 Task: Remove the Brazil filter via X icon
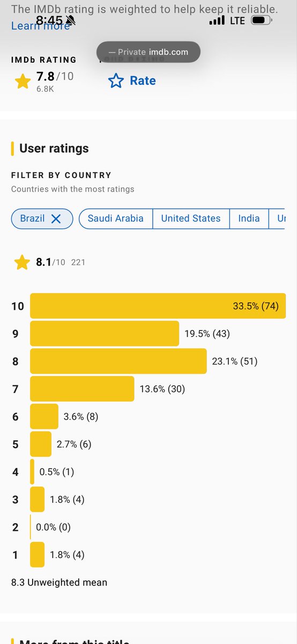[x=56, y=218]
